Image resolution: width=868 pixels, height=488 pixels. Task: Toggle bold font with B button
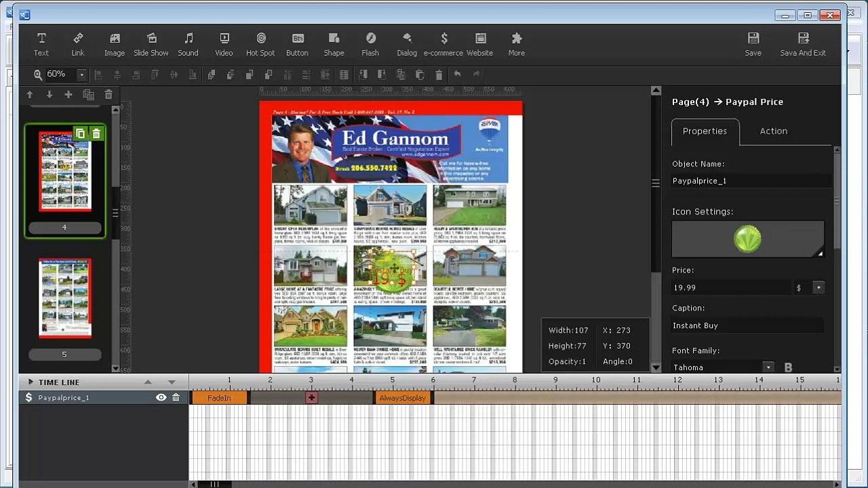tap(788, 367)
